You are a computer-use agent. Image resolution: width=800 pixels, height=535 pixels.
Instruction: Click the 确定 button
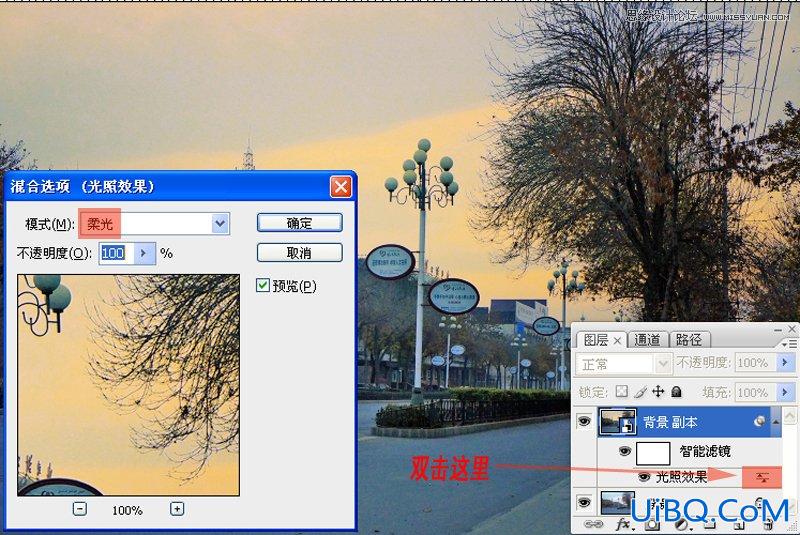[299, 223]
